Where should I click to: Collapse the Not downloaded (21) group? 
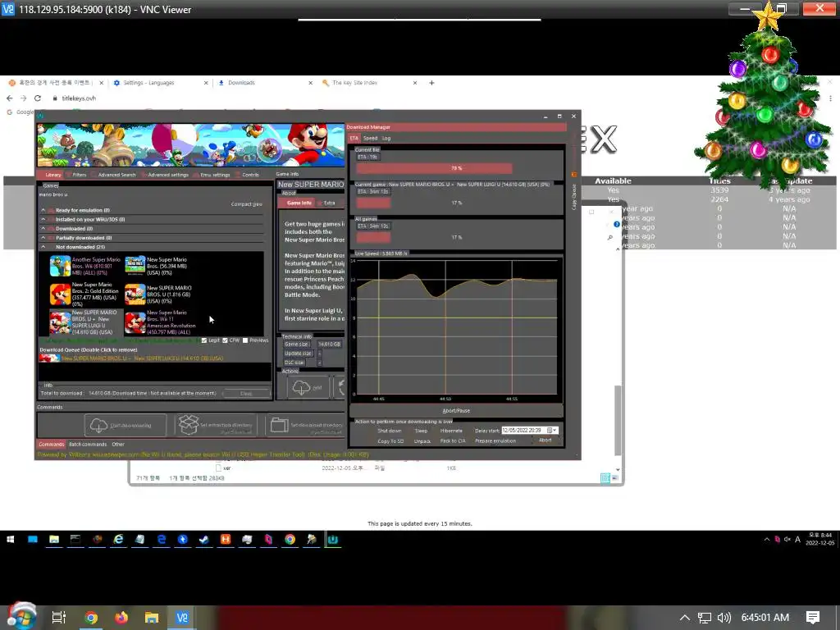tap(43, 247)
